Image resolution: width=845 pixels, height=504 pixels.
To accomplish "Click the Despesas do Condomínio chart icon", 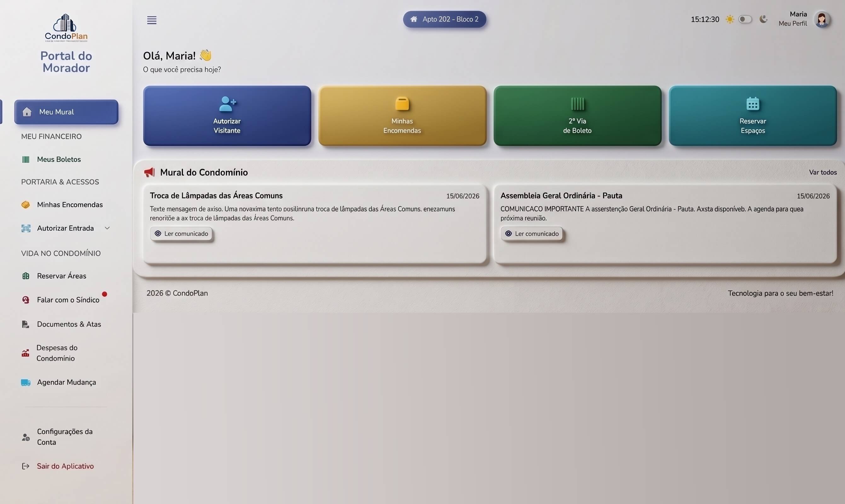I will (x=26, y=353).
